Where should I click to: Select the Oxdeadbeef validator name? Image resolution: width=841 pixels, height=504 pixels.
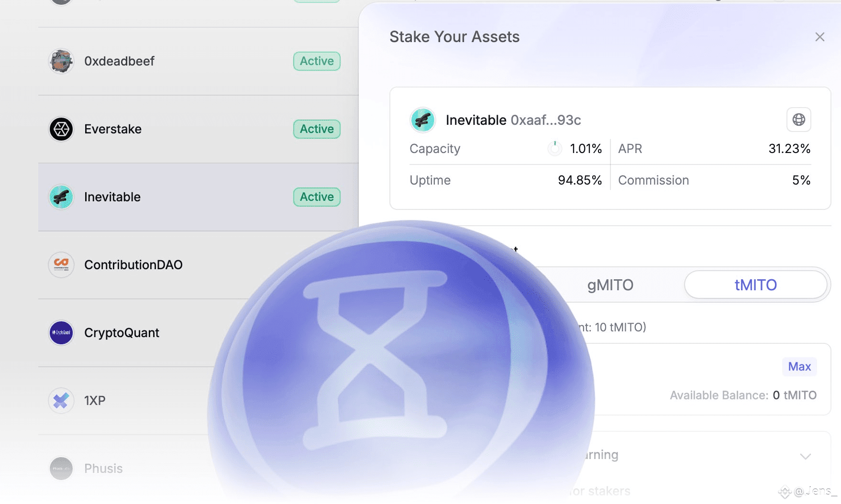(119, 61)
